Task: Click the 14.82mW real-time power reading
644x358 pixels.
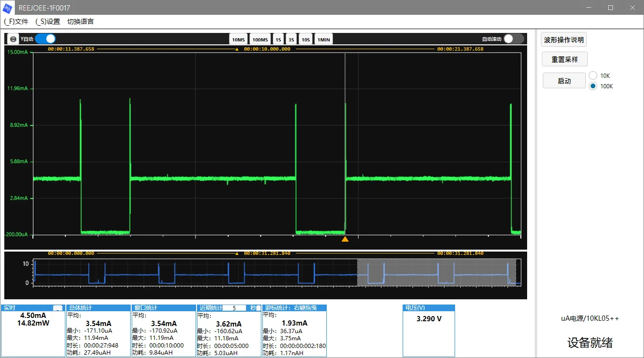Action: 33,323
